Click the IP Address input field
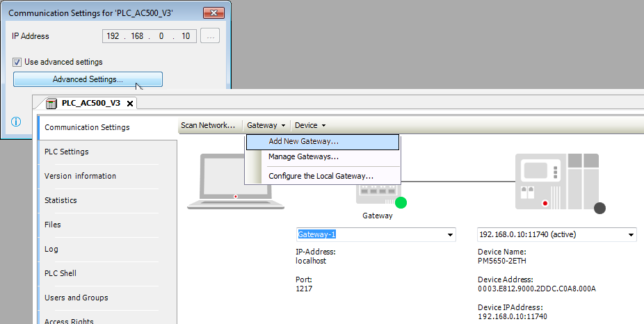This screenshot has width=644, height=324. pos(150,36)
